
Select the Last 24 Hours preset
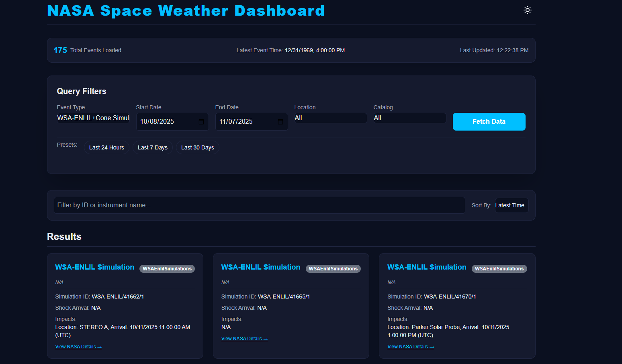pyautogui.click(x=106, y=147)
